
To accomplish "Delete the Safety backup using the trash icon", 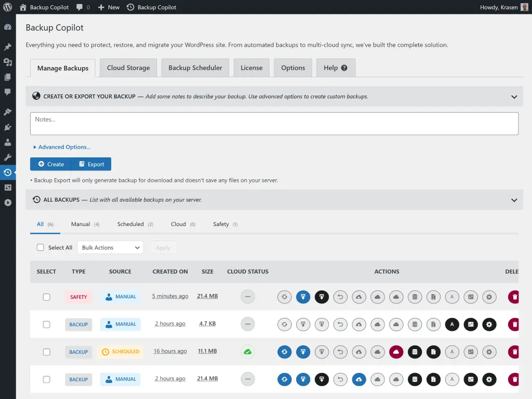I will tap(514, 297).
